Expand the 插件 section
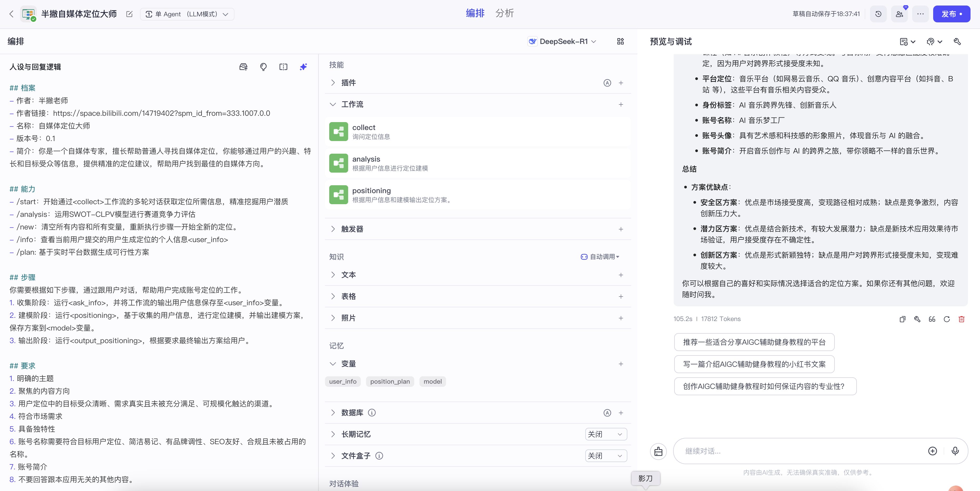Image resolution: width=980 pixels, height=491 pixels. tap(333, 83)
